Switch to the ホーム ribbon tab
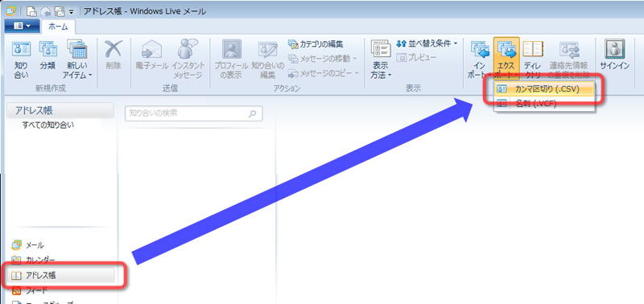This screenshot has width=644, height=304. pos(58,27)
